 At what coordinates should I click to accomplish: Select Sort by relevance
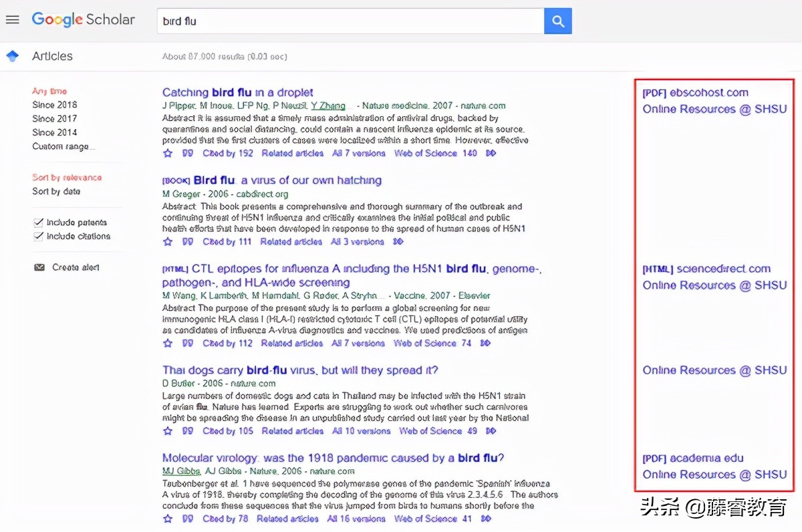pyautogui.click(x=67, y=178)
